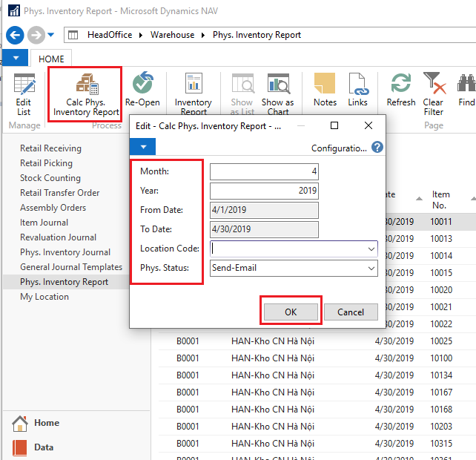Select the HOME ribbon tab
This screenshot has width=476, height=460.
click(x=51, y=59)
